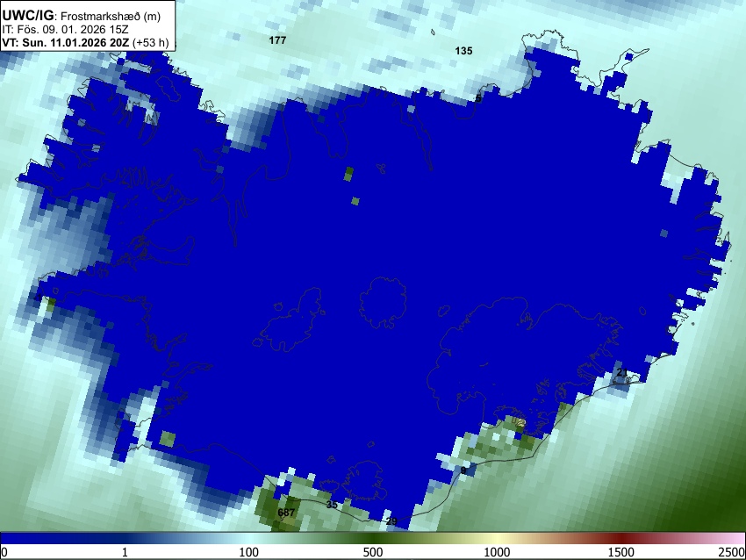Click the color scale label '1000'

tap(497, 552)
